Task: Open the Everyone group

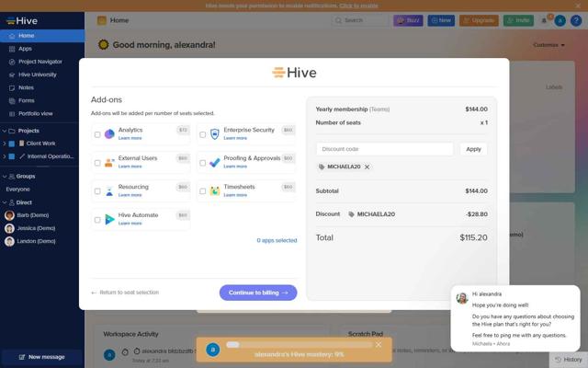Action: (18, 190)
